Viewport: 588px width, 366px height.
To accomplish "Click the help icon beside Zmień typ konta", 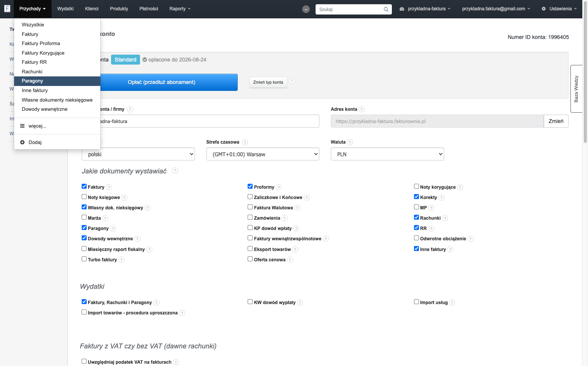I will click(x=292, y=81).
